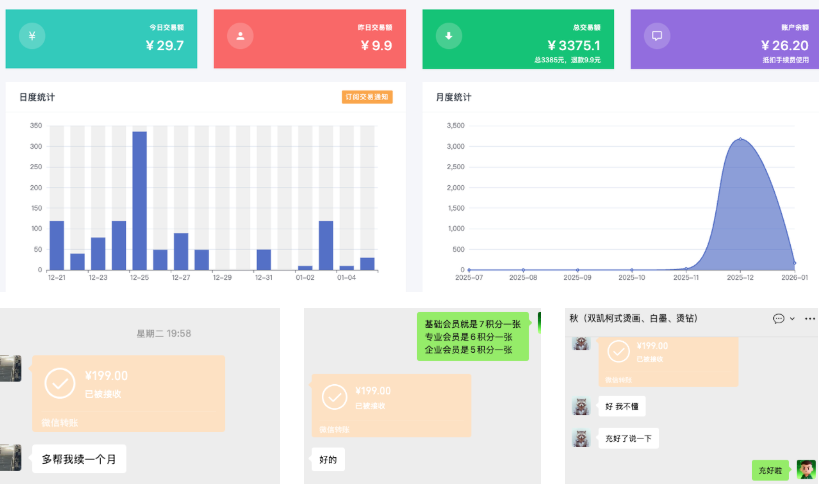Select the green 基础会员 points message
The width and height of the screenshot is (827, 489).
click(x=473, y=337)
